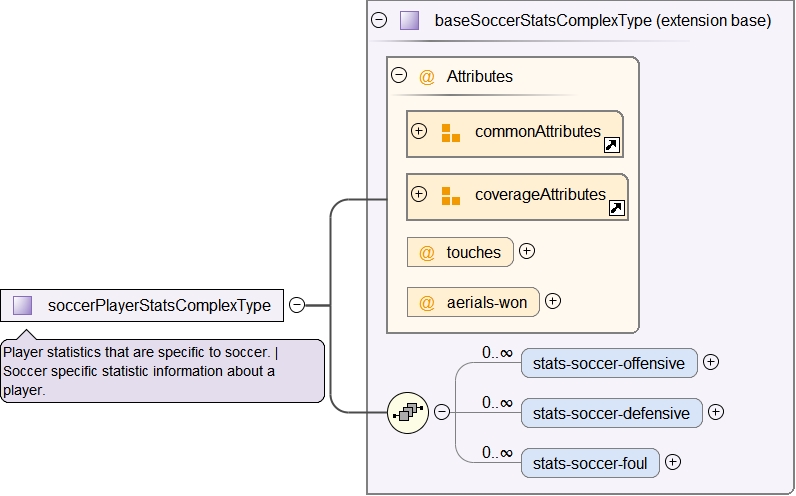Click the Attributes @ symbol icon
This screenshot has width=796, height=496.
(427, 76)
